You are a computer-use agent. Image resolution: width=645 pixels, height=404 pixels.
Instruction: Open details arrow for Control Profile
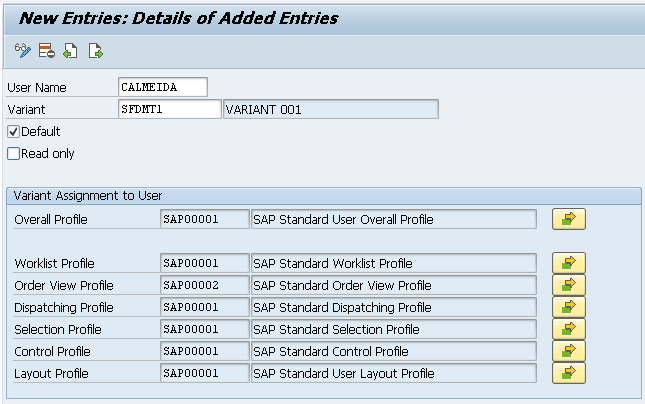coord(568,351)
